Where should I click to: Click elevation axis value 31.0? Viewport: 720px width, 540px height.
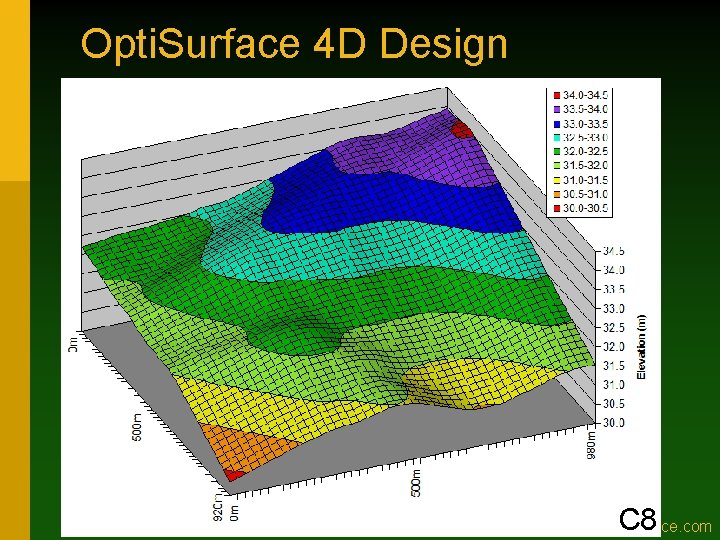click(613, 384)
